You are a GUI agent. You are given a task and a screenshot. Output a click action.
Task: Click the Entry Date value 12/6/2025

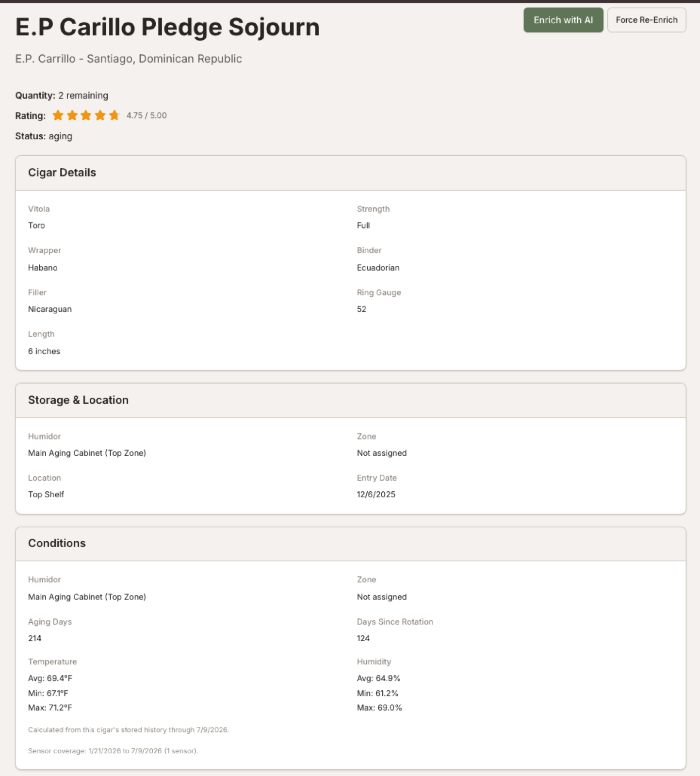click(x=376, y=495)
